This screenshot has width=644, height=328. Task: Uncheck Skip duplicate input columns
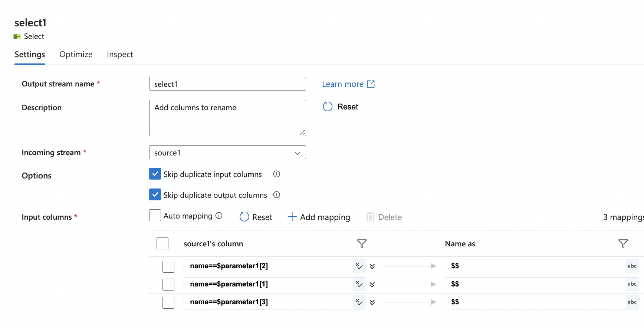[x=155, y=174]
